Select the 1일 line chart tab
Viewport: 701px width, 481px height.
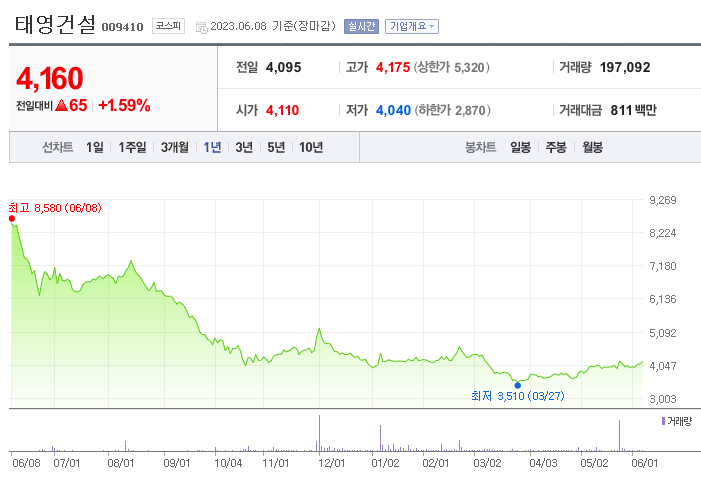95,147
